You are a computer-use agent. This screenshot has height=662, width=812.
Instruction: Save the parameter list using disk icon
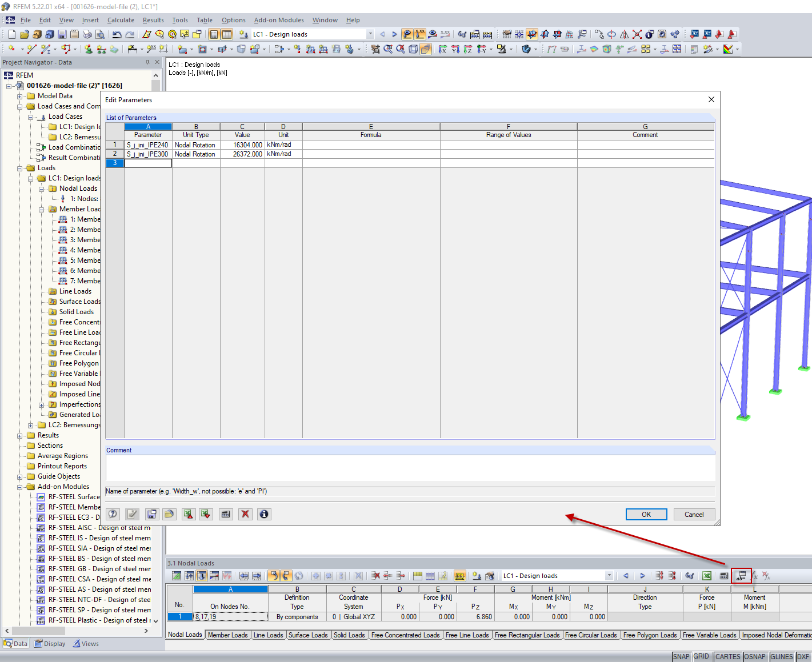click(152, 514)
